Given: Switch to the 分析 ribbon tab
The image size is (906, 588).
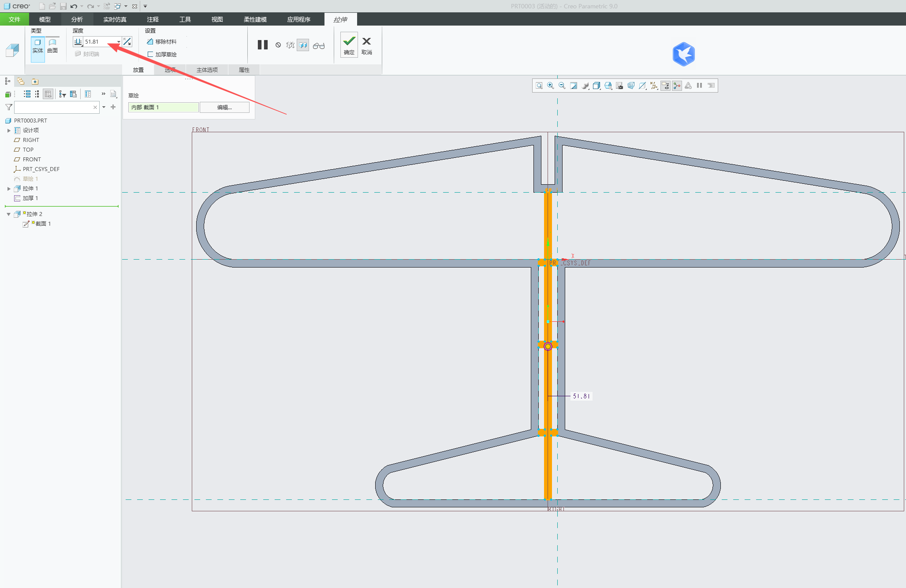Looking at the screenshot, I should pyautogui.click(x=77, y=19).
